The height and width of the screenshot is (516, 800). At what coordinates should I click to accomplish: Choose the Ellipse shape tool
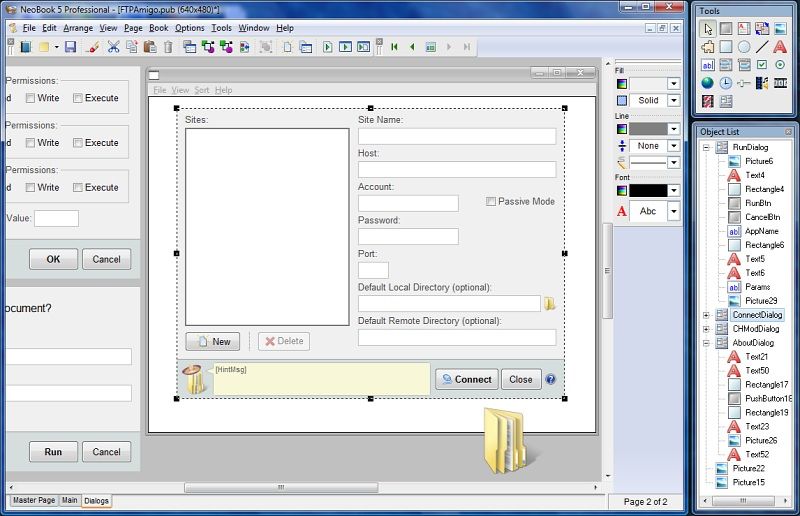tap(744, 47)
